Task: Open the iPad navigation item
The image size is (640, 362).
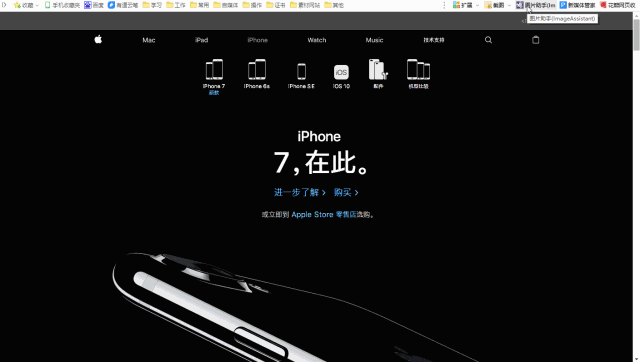Action: (201, 40)
